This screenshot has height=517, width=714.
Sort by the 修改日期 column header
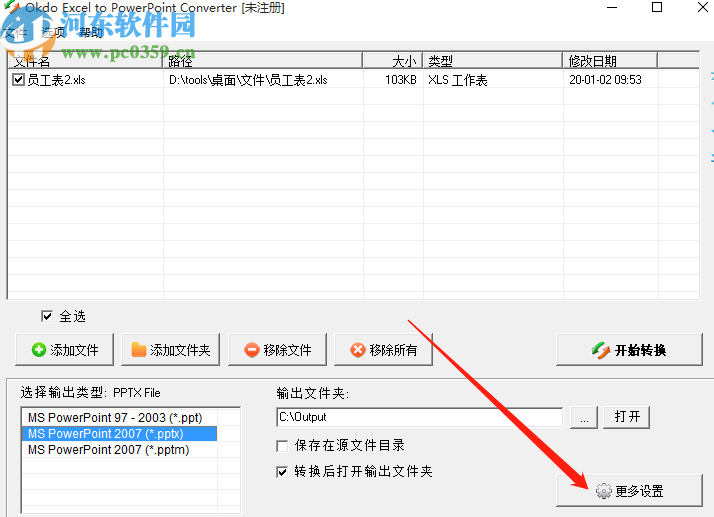(610, 61)
